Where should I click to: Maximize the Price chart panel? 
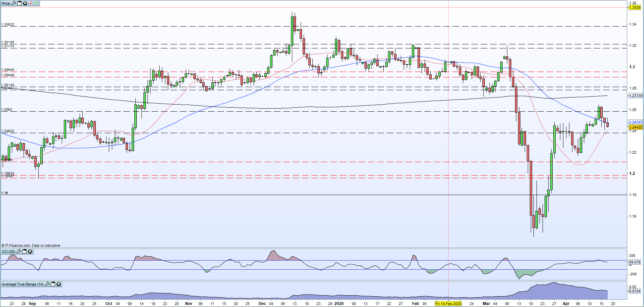tap(19, 3)
